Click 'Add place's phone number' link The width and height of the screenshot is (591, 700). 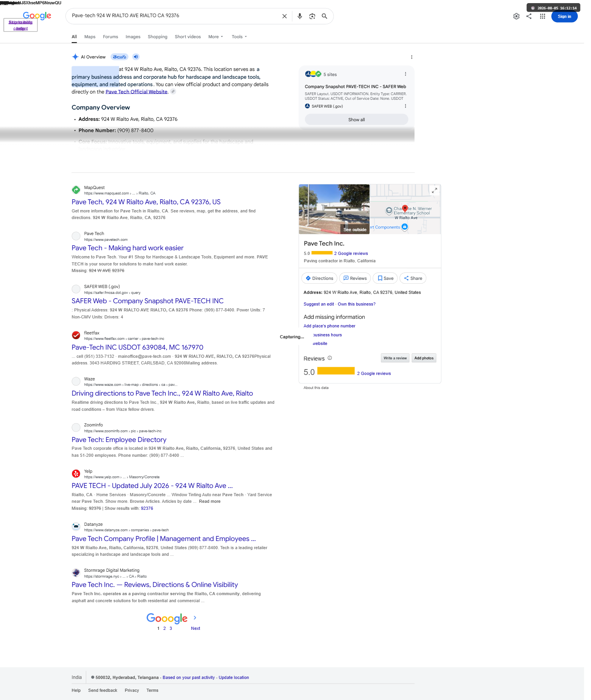coord(330,326)
